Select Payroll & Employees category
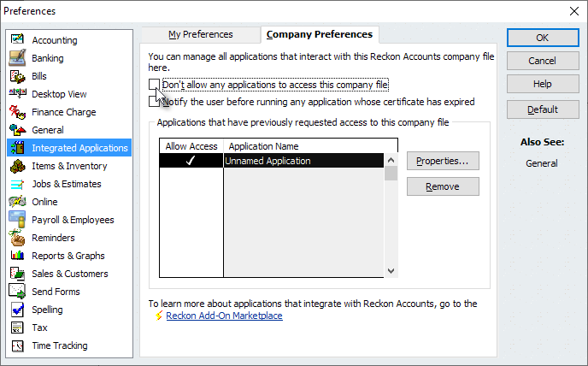 (x=73, y=220)
